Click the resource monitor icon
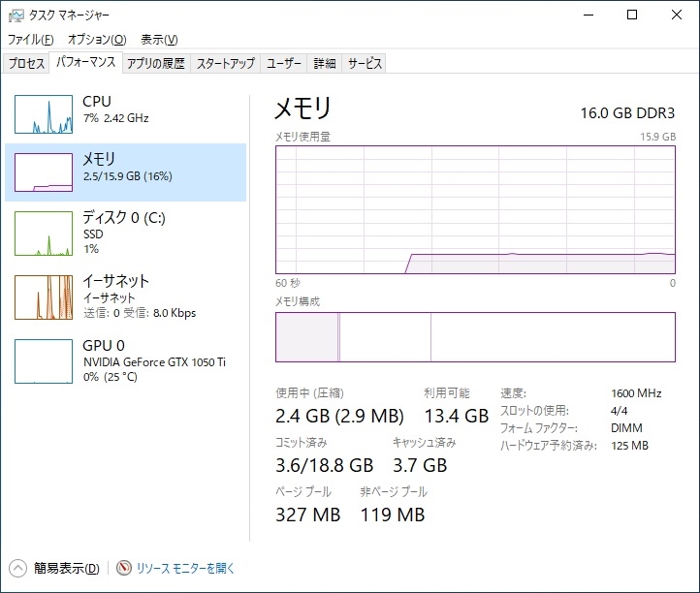This screenshot has width=700, height=593. pyautogui.click(x=123, y=569)
